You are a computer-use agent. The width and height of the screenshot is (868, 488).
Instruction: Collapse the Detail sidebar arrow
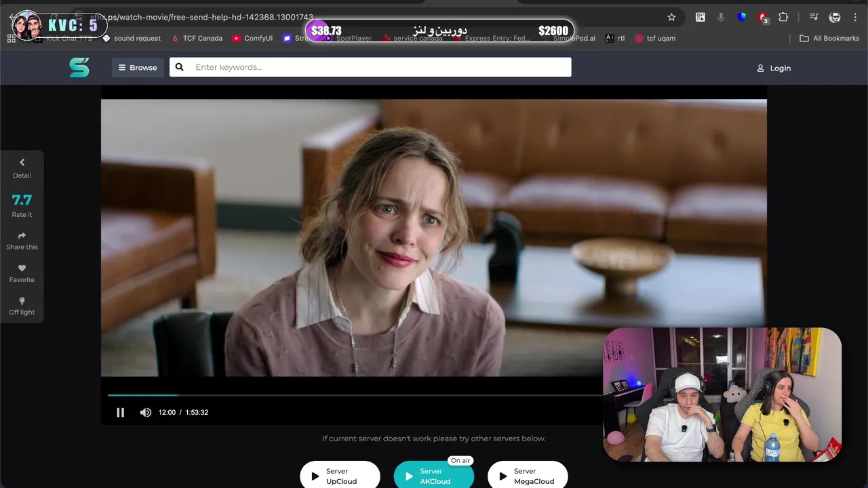pyautogui.click(x=22, y=162)
